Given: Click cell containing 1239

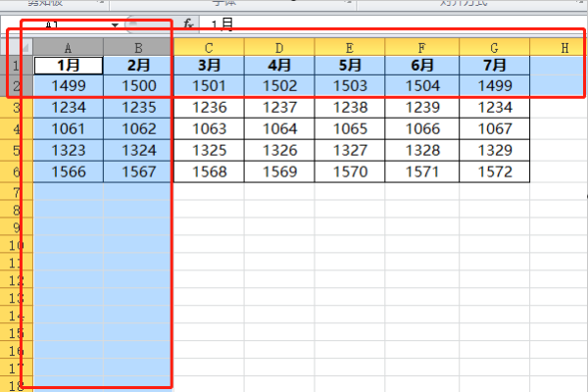Looking at the screenshot, I should tap(421, 108).
